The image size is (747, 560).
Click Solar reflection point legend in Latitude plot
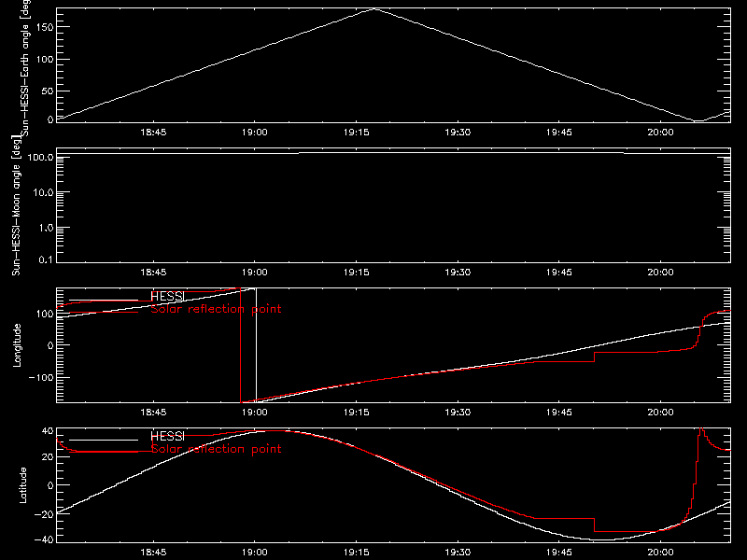[x=216, y=449]
